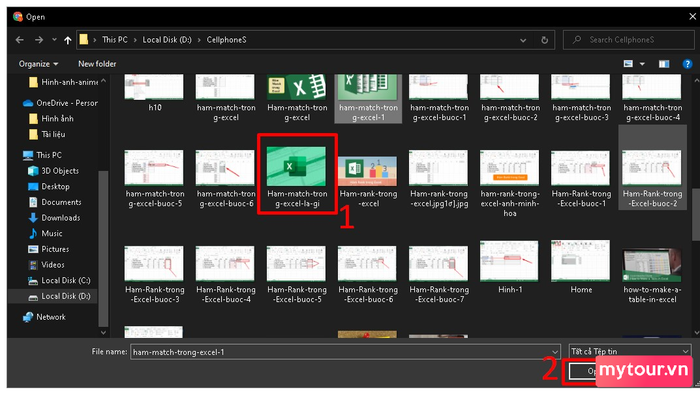Screen dimensions: 700x396
Task: Open Documents in navigation pane
Action: pyautogui.click(x=54, y=202)
